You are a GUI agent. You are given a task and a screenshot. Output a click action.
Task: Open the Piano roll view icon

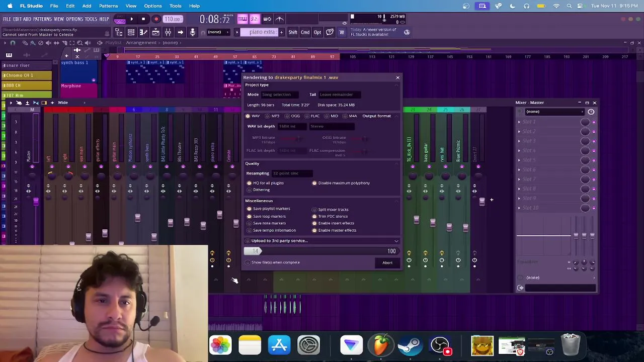[143, 32]
